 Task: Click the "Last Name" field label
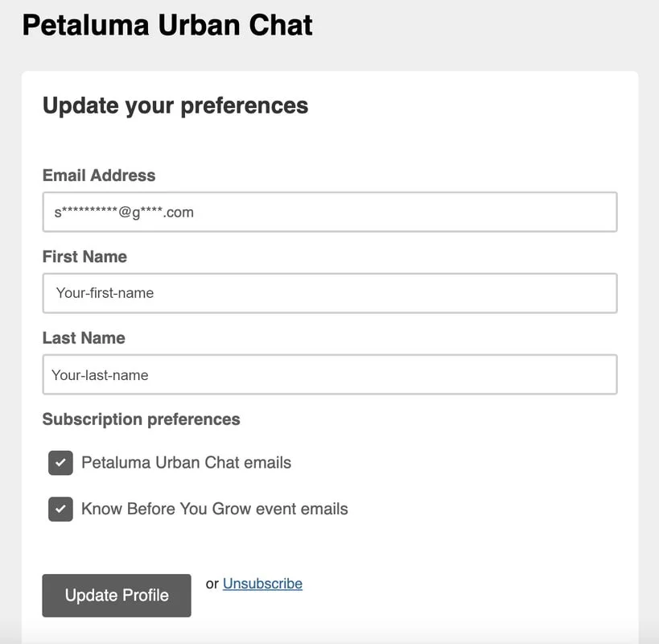coord(84,338)
